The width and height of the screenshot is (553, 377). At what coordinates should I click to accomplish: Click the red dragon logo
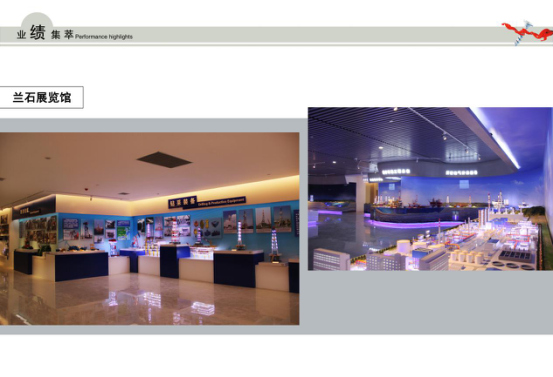pos(528,33)
